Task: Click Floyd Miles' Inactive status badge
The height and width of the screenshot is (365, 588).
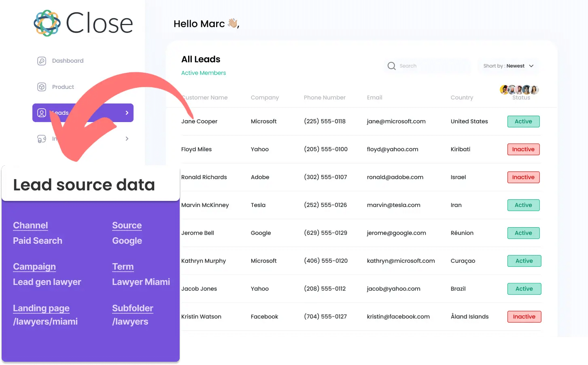Action: (524, 149)
